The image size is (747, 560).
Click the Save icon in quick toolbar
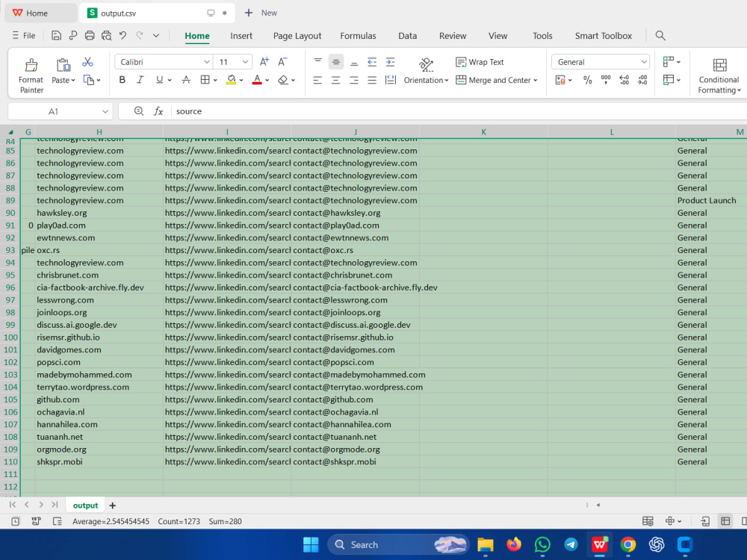click(56, 35)
